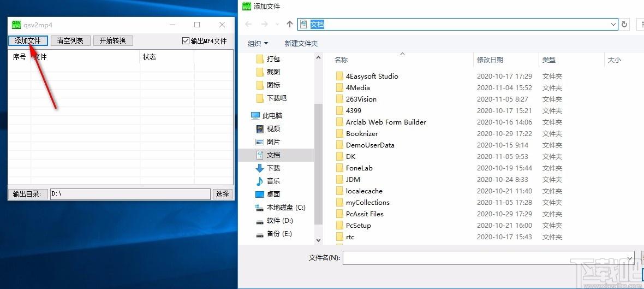
Task: Click date 2020-11-05 17:28 of myCollections
Action: [x=504, y=203]
